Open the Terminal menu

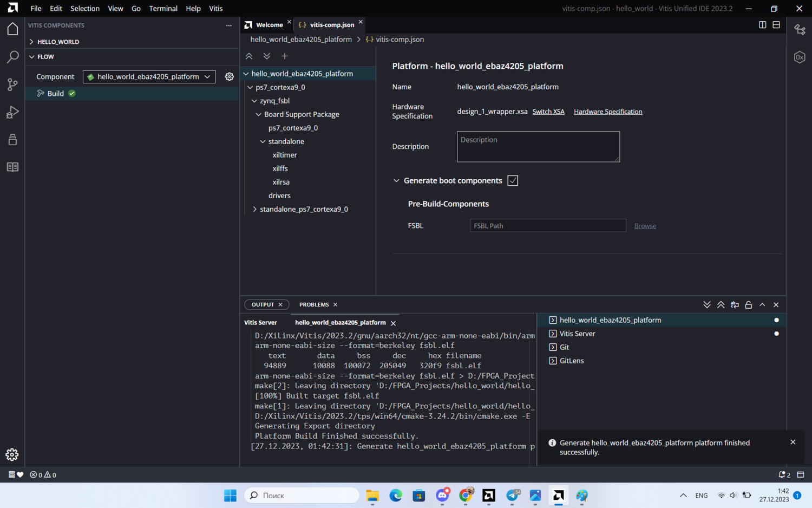(163, 9)
